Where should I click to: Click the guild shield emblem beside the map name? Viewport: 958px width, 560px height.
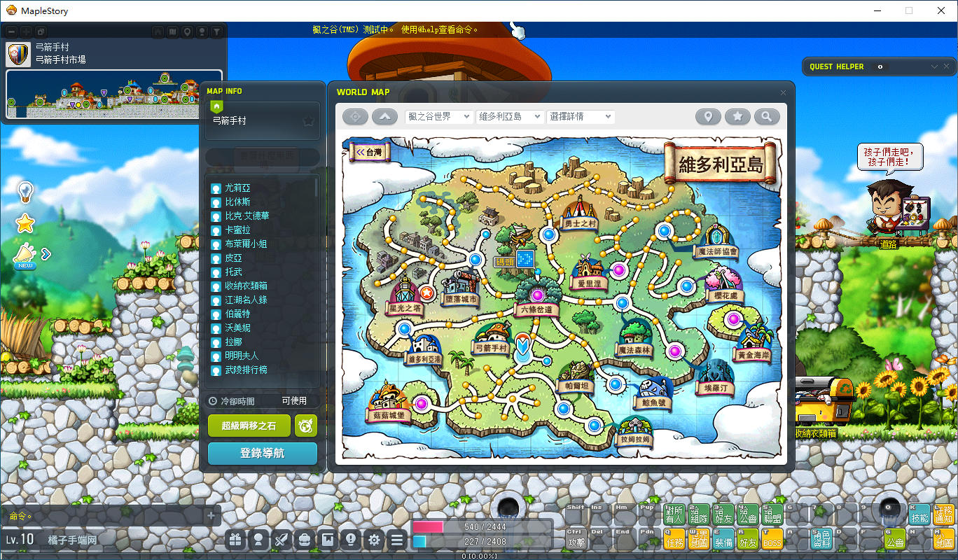18,54
